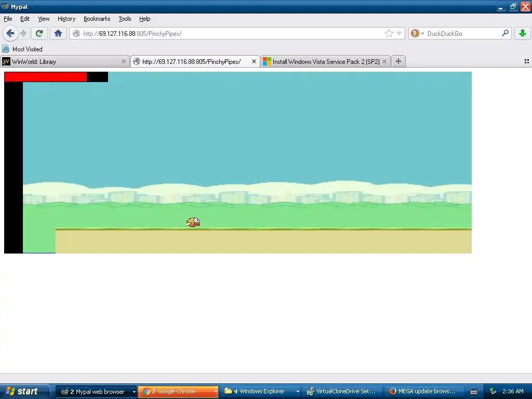The width and height of the screenshot is (532, 399).
Task: Open the DuckDuckGo search engine selector
Action: tap(417, 33)
